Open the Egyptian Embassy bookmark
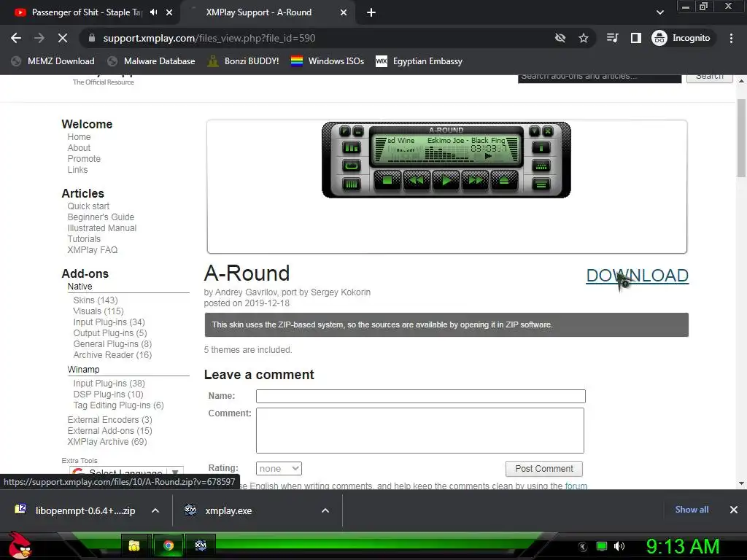 (419, 61)
